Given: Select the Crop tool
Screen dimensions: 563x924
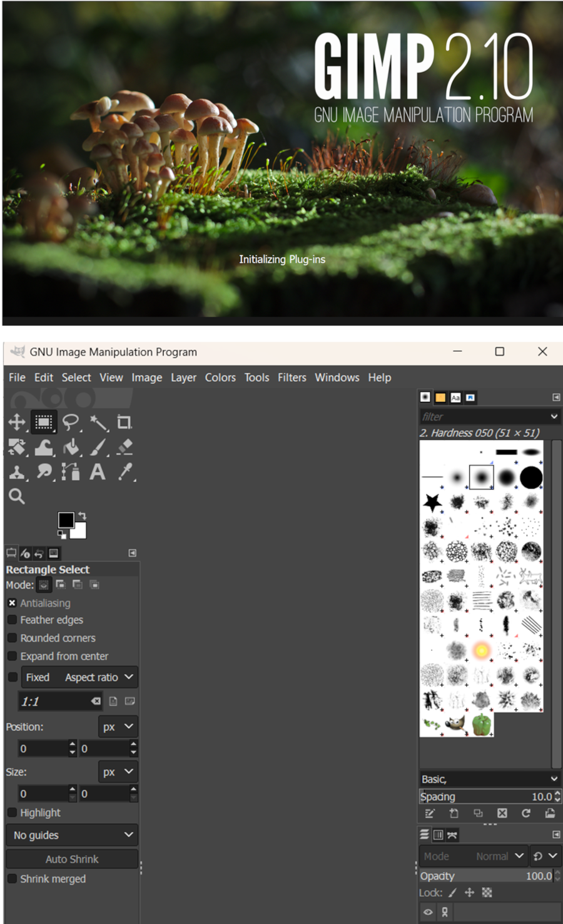Looking at the screenshot, I should 124,422.
